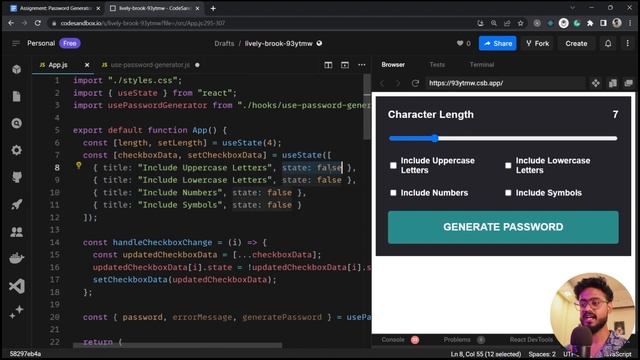Image resolution: width=640 pixels, height=360 pixels.
Task: Open the sparkles icon in the sidebar
Action: click(17, 312)
